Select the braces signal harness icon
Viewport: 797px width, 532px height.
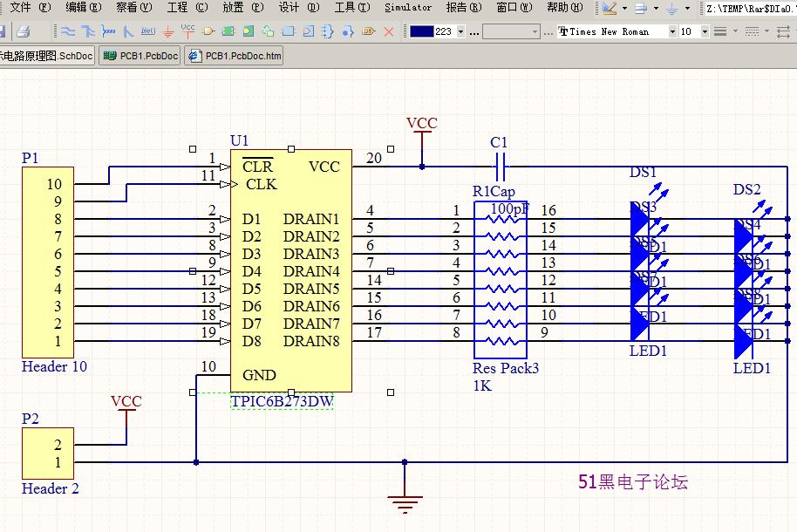329,31
